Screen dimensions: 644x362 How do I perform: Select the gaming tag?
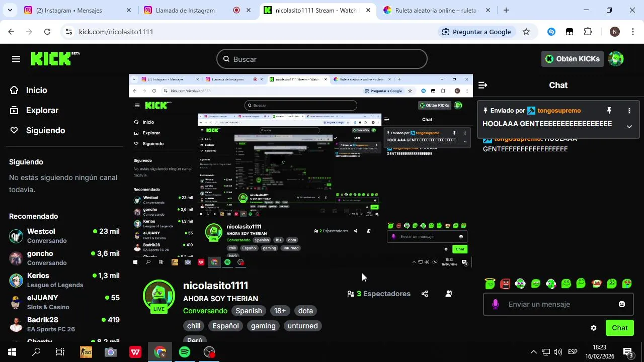pos(263,326)
